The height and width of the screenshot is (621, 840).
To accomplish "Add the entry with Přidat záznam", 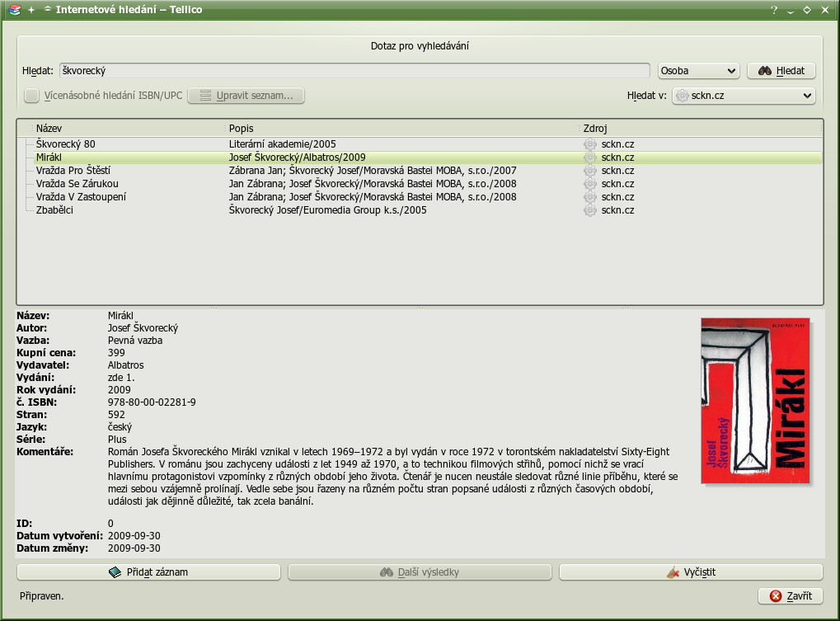I will [x=148, y=572].
